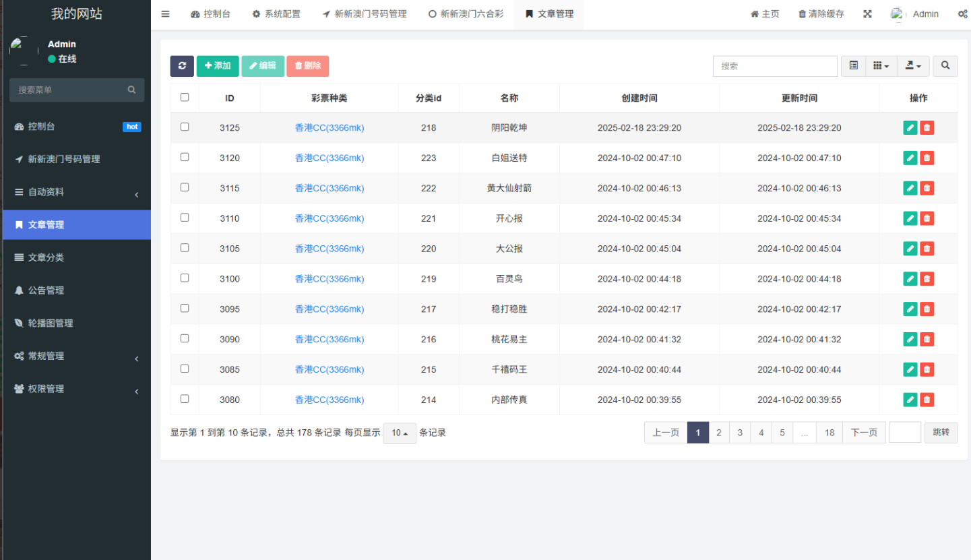Toggle fullscreen mode icon in top bar

[x=868, y=14]
